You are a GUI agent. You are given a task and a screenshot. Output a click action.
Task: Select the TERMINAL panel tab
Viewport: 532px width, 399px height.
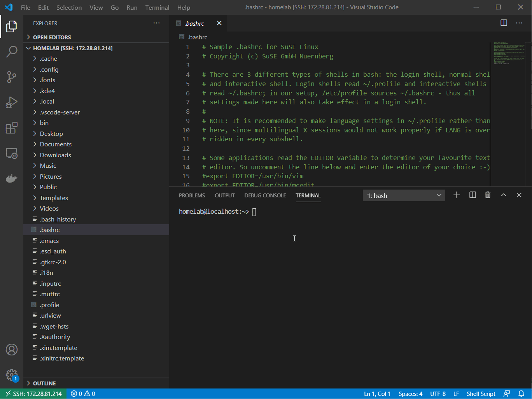[x=308, y=195]
